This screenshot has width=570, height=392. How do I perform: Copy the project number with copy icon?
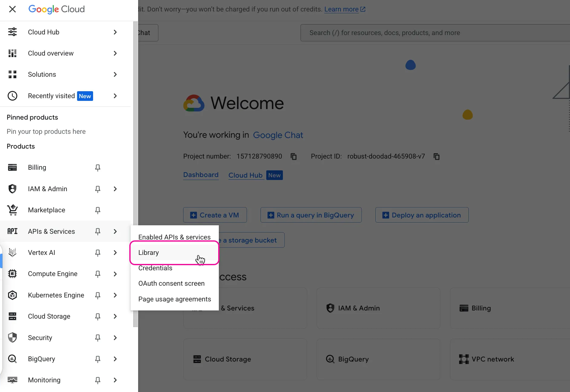(293, 156)
